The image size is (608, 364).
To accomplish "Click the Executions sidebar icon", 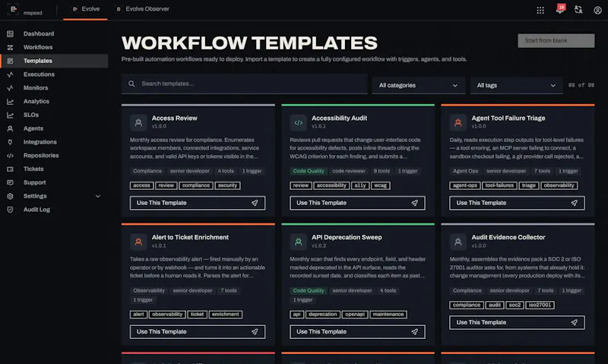I will pos(10,74).
